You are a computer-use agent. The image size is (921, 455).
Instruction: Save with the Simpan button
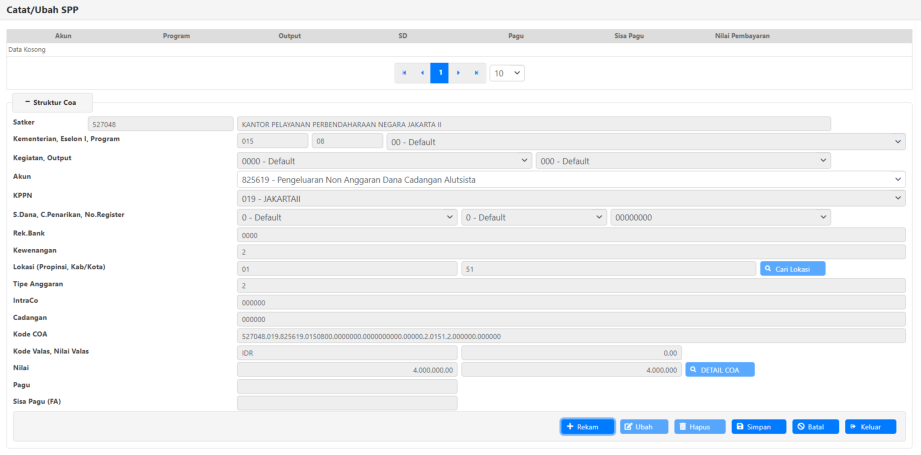pyautogui.click(x=758, y=427)
